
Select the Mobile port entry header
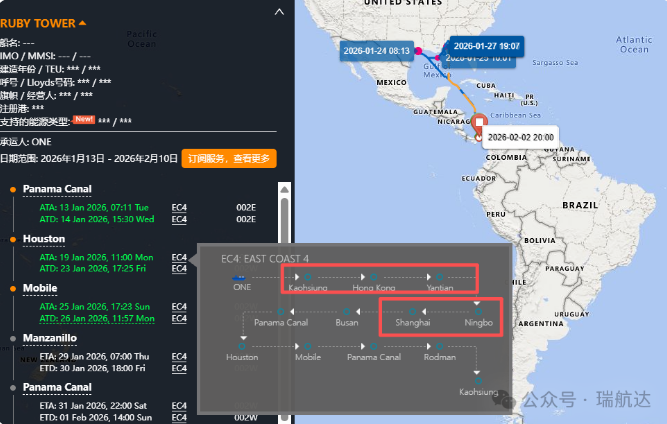[40, 288]
